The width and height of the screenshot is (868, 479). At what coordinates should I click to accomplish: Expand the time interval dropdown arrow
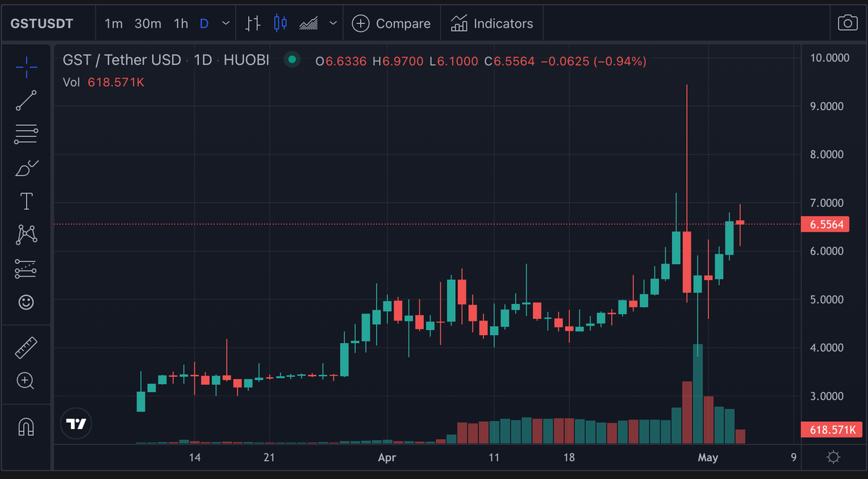pyautogui.click(x=226, y=23)
